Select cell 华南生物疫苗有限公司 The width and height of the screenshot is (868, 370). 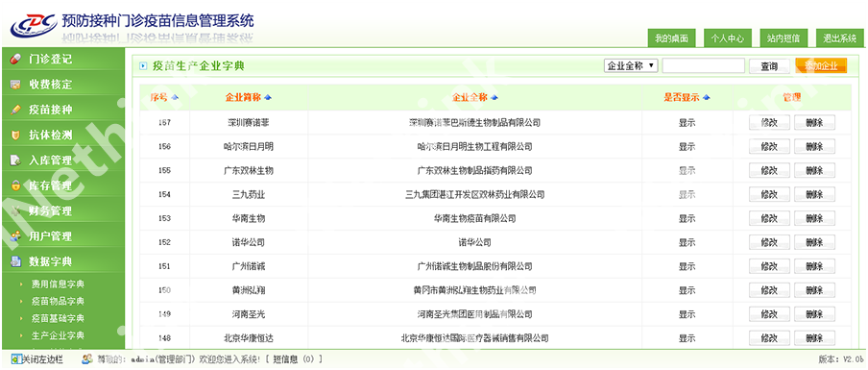[475, 219]
